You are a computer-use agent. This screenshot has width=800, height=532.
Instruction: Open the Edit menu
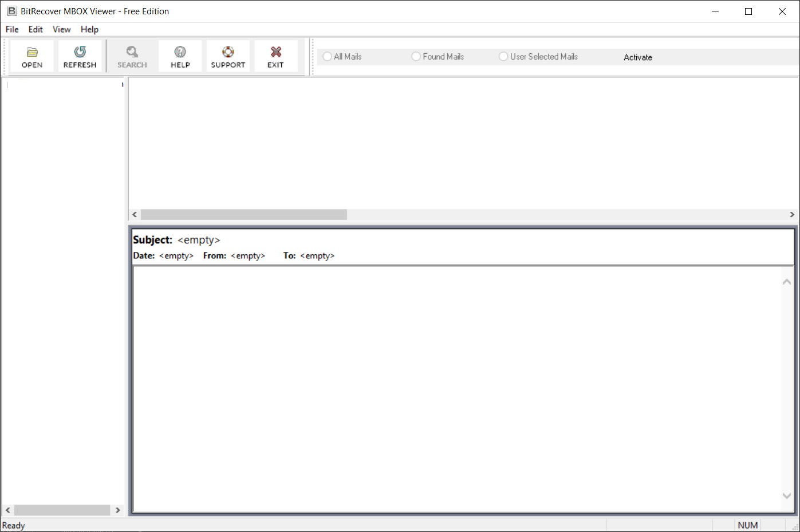(x=36, y=29)
